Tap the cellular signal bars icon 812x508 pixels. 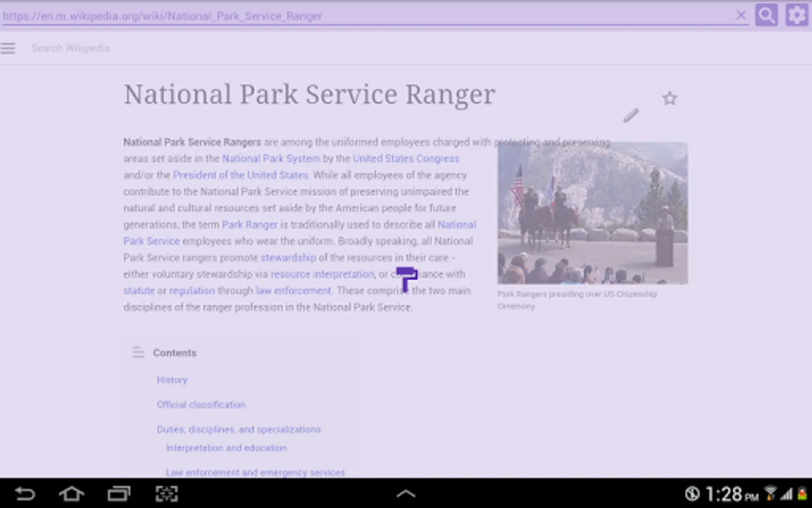[x=787, y=494]
